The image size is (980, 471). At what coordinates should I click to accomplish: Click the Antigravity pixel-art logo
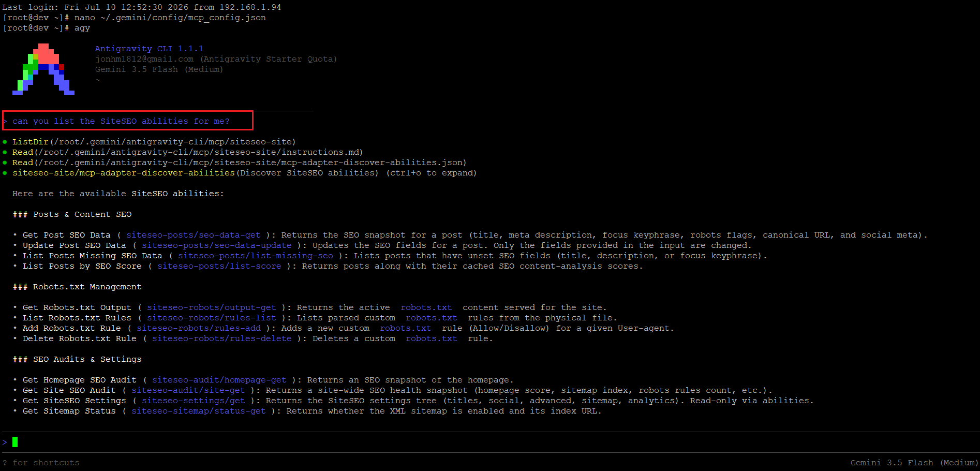tap(43, 69)
